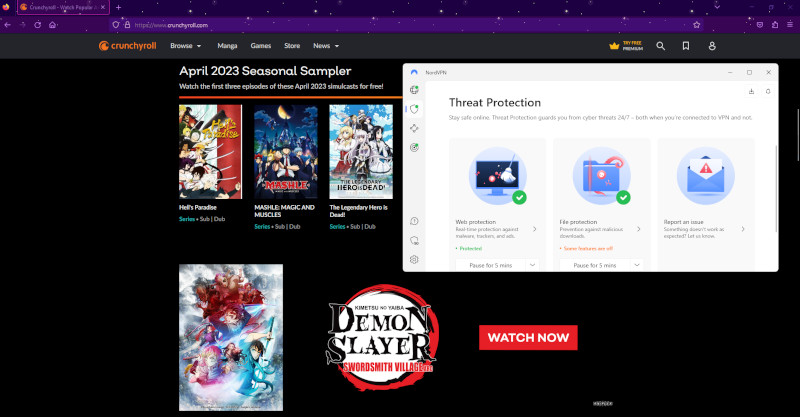The image size is (800, 417).
Task: Open File protection details chevron
Action: [x=639, y=229]
